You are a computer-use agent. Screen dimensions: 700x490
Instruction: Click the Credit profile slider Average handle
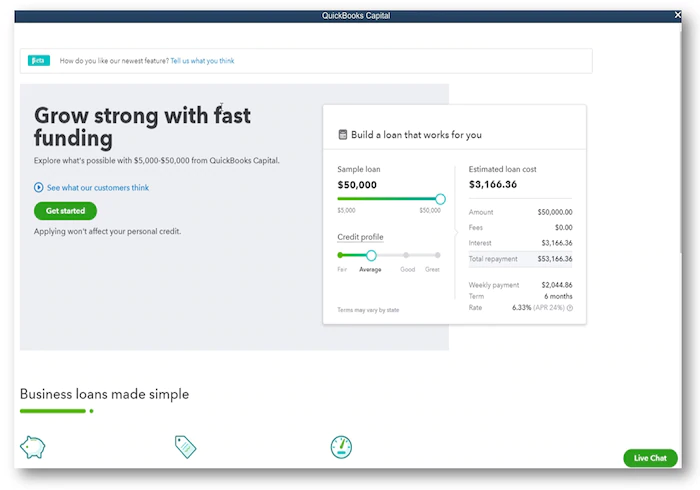click(371, 255)
